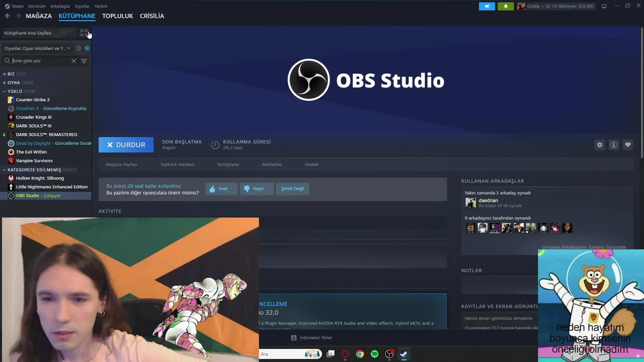Screen dimensions: 644x362
Task: Go to CRİSİLİA profile tab
Action: (x=152, y=16)
